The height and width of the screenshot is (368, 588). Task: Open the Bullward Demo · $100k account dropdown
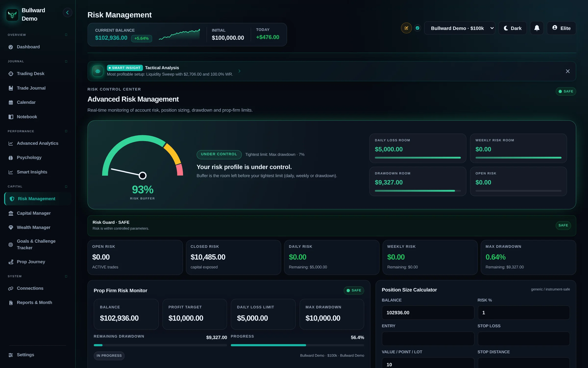coord(460,28)
